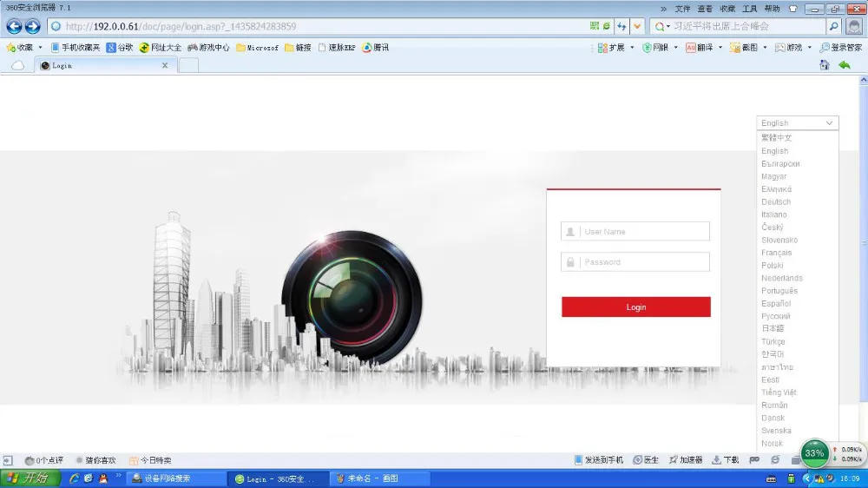Select 日本語 from language list
The image size is (868, 488).
coord(773,328)
